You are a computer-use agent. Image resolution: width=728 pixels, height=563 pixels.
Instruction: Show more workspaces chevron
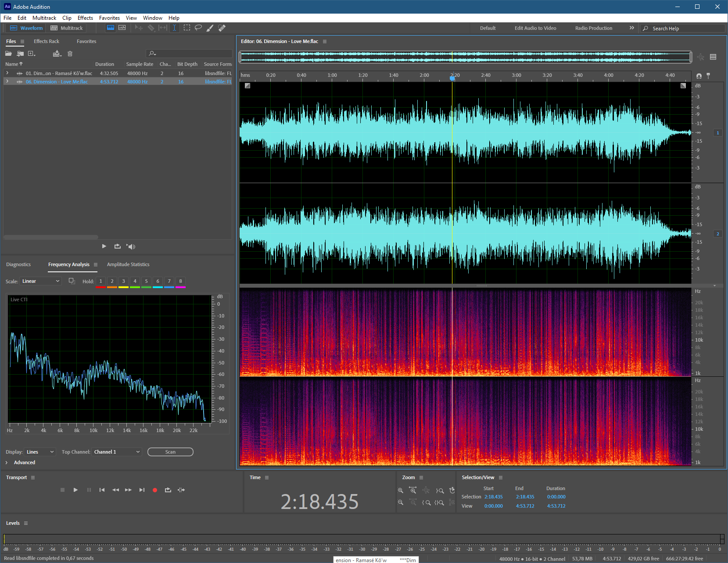click(x=632, y=28)
